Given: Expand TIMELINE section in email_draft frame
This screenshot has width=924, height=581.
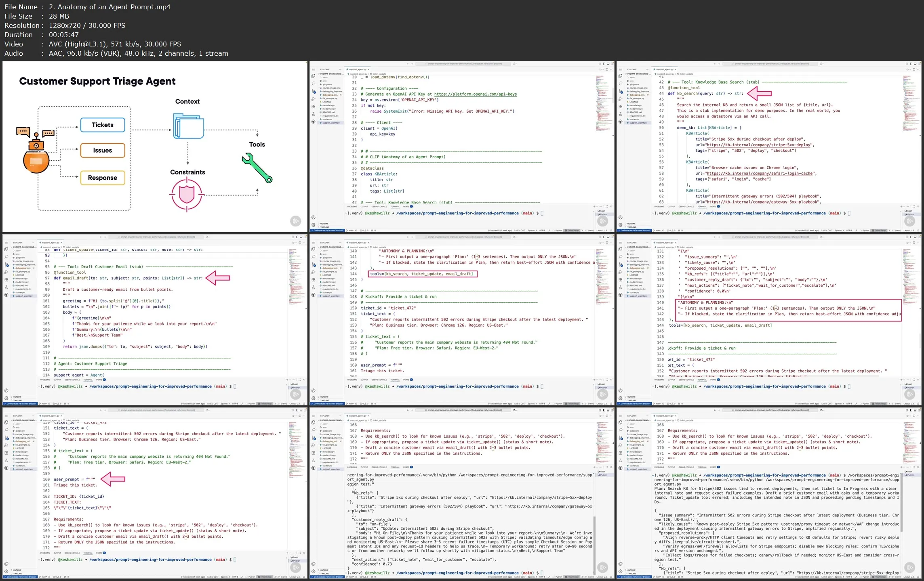Looking at the screenshot, I should [x=17, y=401].
